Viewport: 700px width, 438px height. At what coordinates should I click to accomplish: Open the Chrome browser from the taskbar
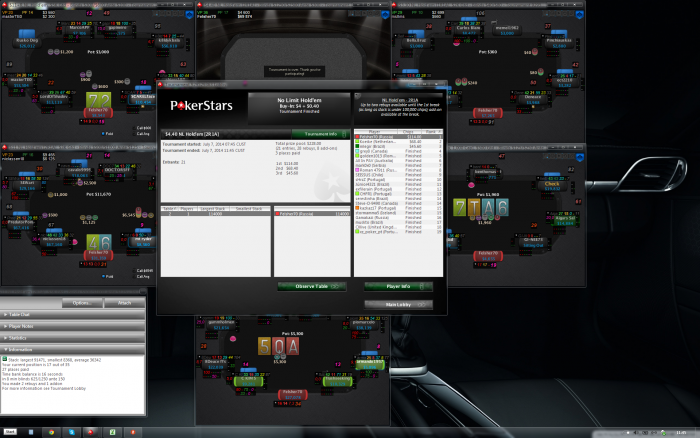51,432
